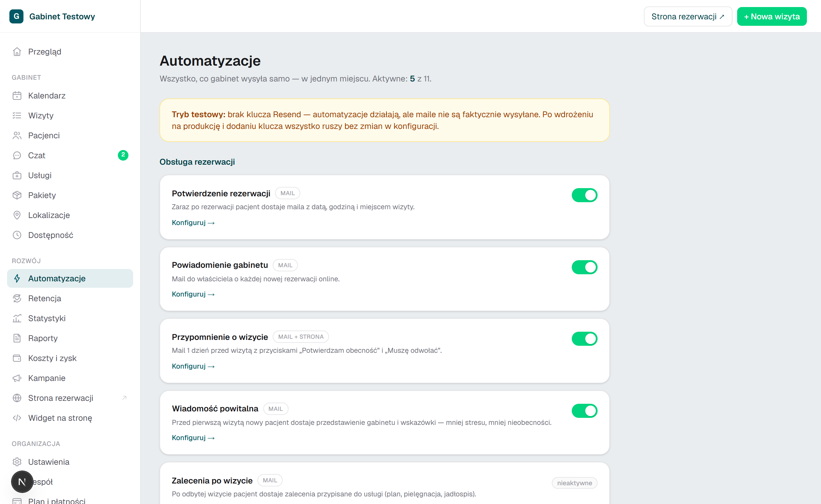The image size is (821, 504).
Task: Click the Dostępność clock icon
Action: pyautogui.click(x=17, y=235)
